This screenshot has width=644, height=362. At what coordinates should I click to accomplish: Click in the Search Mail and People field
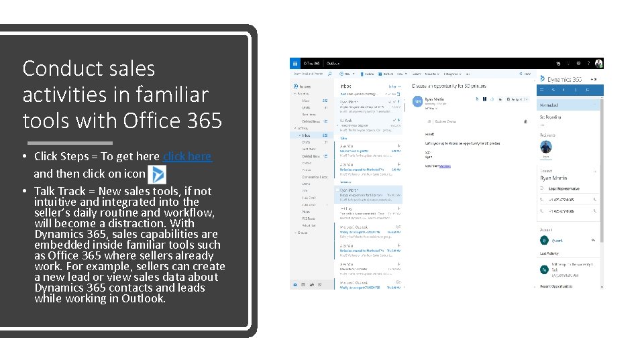pyautogui.click(x=309, y=74)
